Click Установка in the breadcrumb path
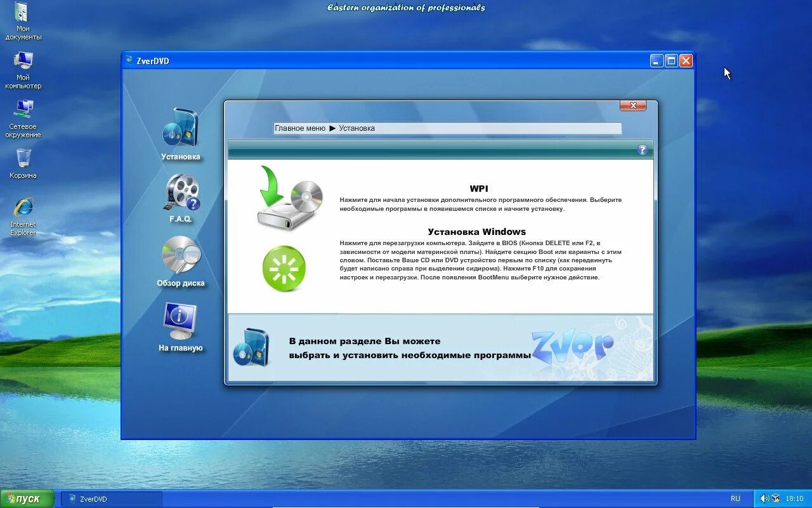Image resolution: width=812 pixels, height=508 pixels. point(357,128)
